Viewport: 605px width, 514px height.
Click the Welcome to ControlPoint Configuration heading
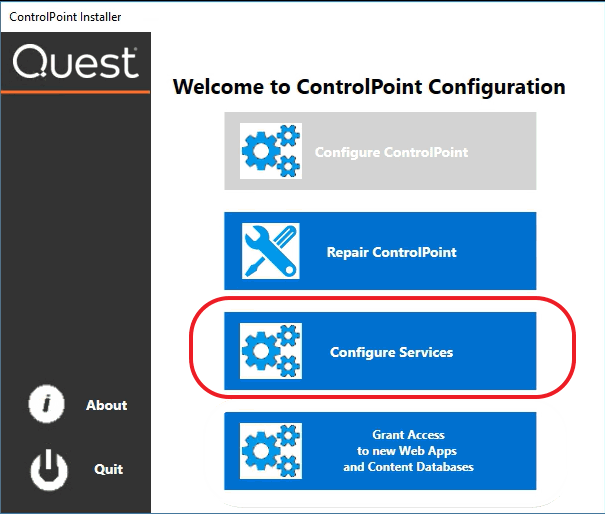tap(369, 87)
